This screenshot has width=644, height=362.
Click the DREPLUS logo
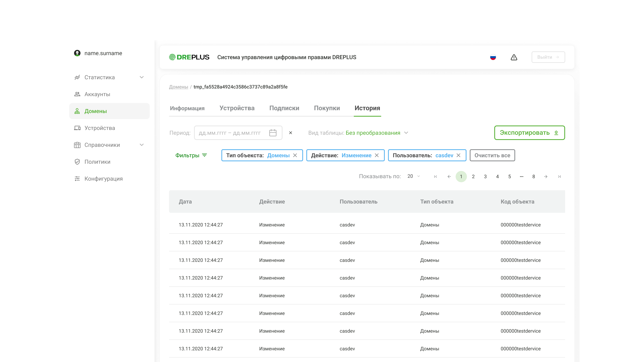pos(189,57)
